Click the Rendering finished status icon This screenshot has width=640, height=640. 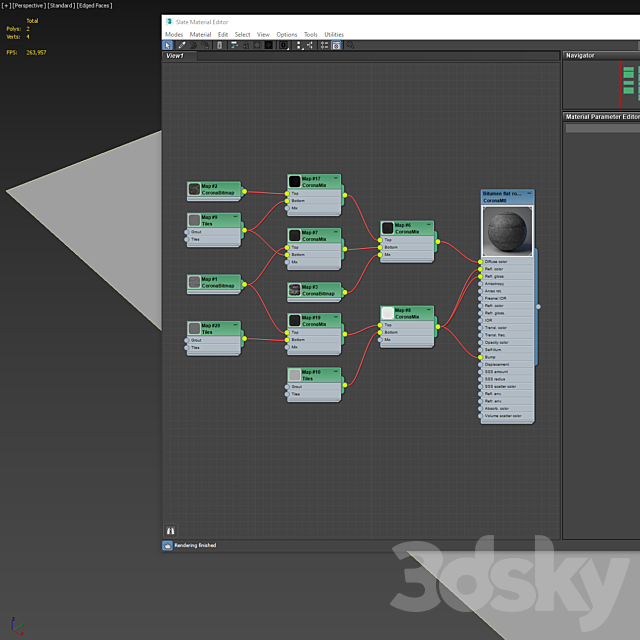point(167,545)
